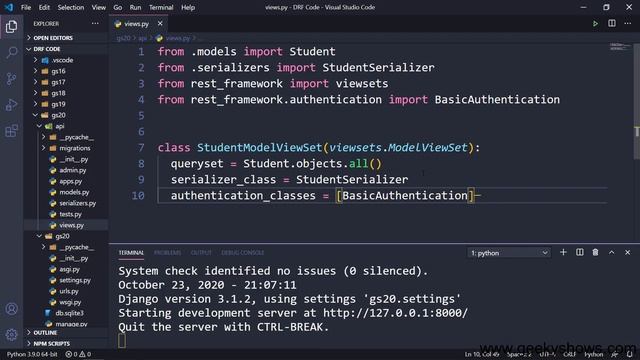
Task: Expand the gs16 folder
Action: point(65,71)
